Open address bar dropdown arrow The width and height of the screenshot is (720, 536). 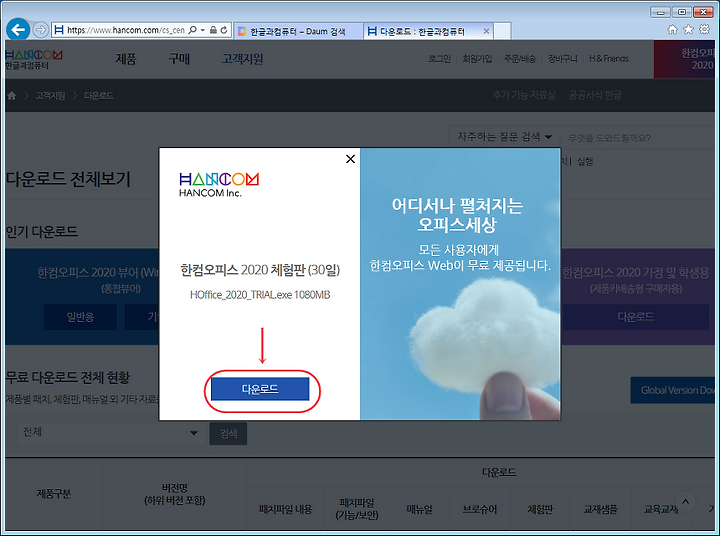[x=202, y=30]
